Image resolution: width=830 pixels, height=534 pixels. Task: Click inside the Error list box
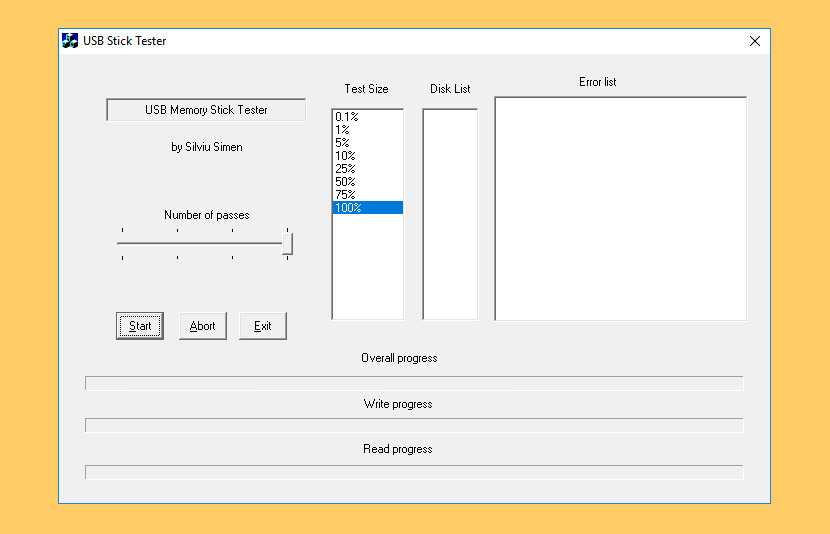(x=620, y=208)
